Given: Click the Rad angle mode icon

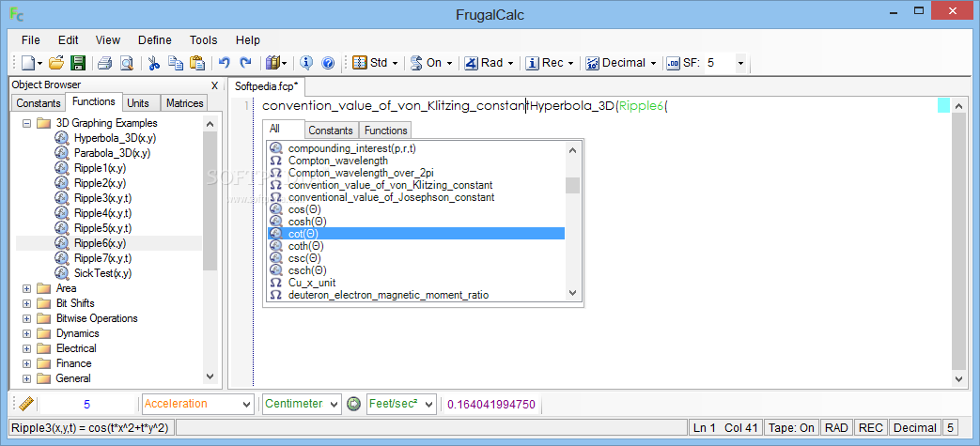Looking at the screenshot, I should coord(471,63).
